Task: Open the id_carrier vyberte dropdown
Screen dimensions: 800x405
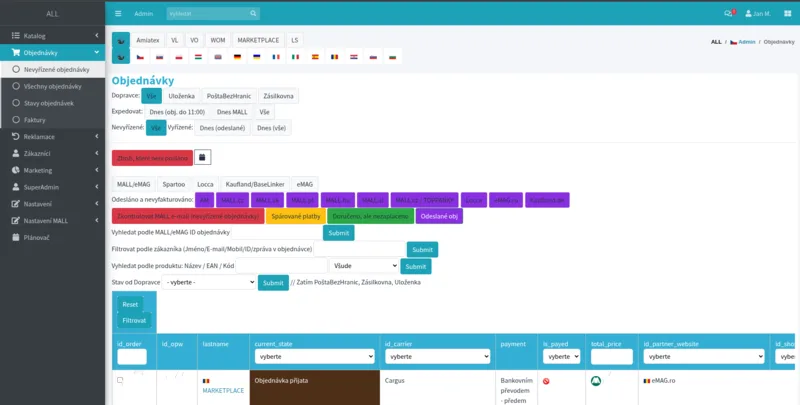Action: pos(438,357)
